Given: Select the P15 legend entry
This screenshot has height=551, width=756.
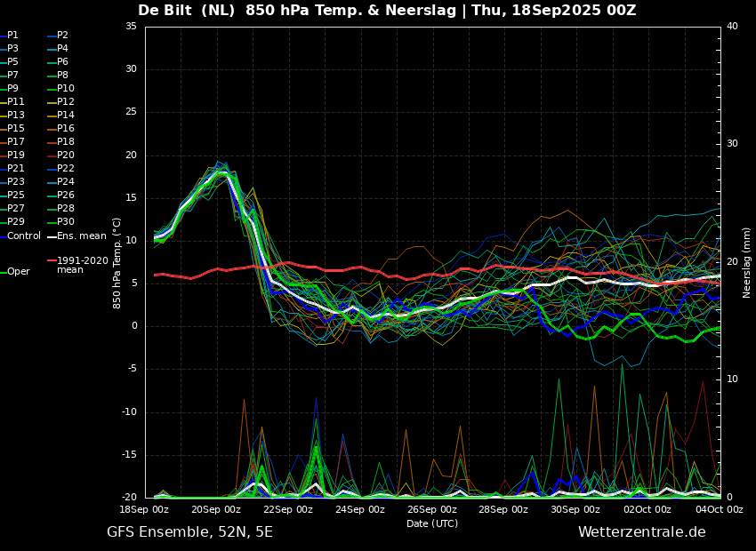Looking at the screenshot, I should point(12,129).
